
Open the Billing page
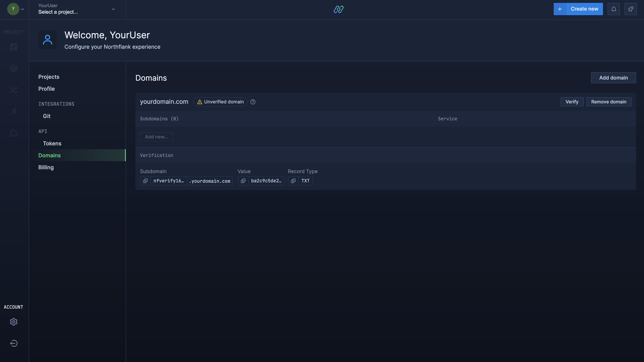(x=46, y=167)
